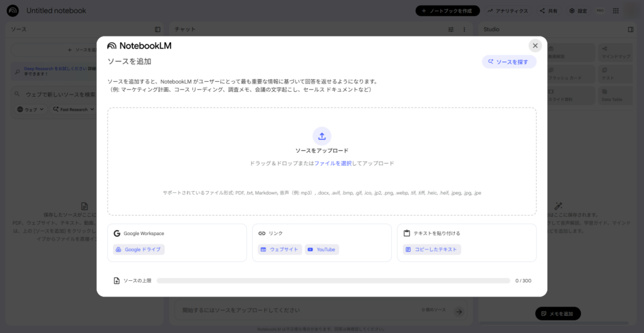Click the Google Workspace G logo
This screenshot has height=333, width=644.
point(117,233)
